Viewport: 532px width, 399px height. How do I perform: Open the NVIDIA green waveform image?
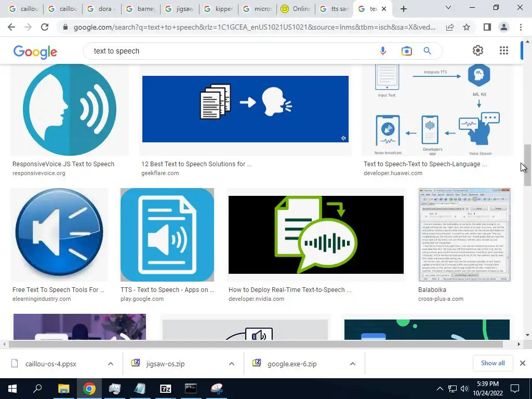[316, 235]
